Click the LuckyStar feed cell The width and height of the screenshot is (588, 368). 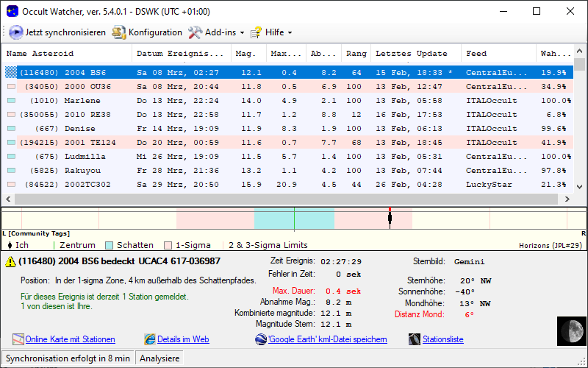click(x=489, y=185)
